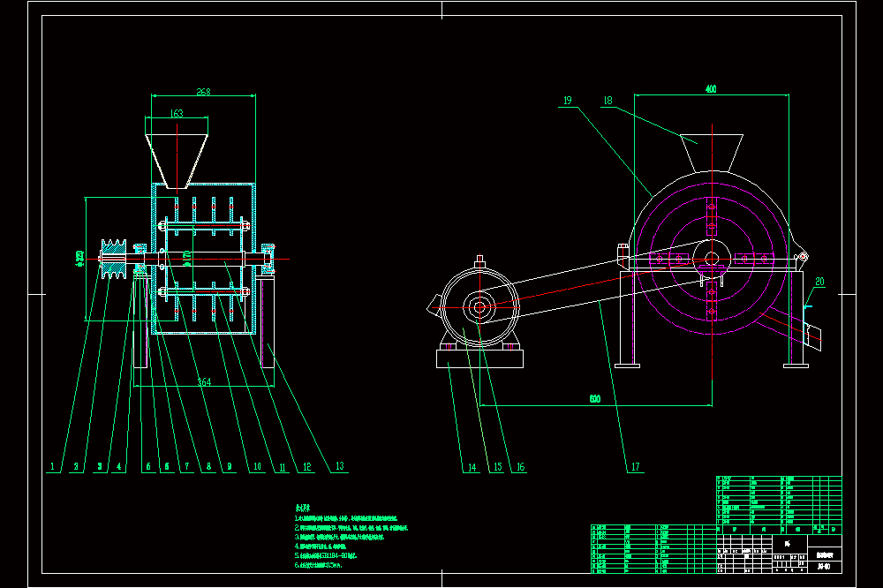Click the parts list table left of title block
Image resolution: width=883 pixels, height=588 pixels.
pos(653,549)
